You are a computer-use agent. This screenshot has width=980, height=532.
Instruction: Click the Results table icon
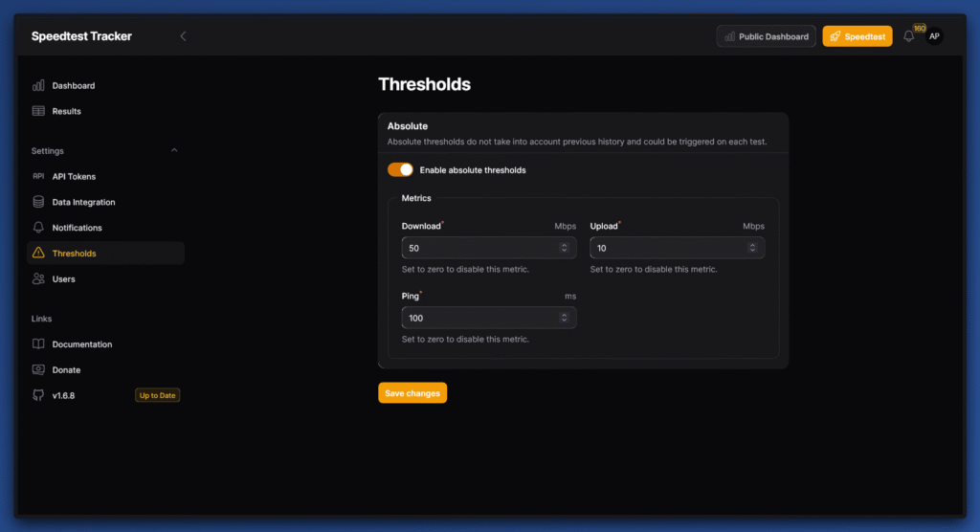point(38,111)
